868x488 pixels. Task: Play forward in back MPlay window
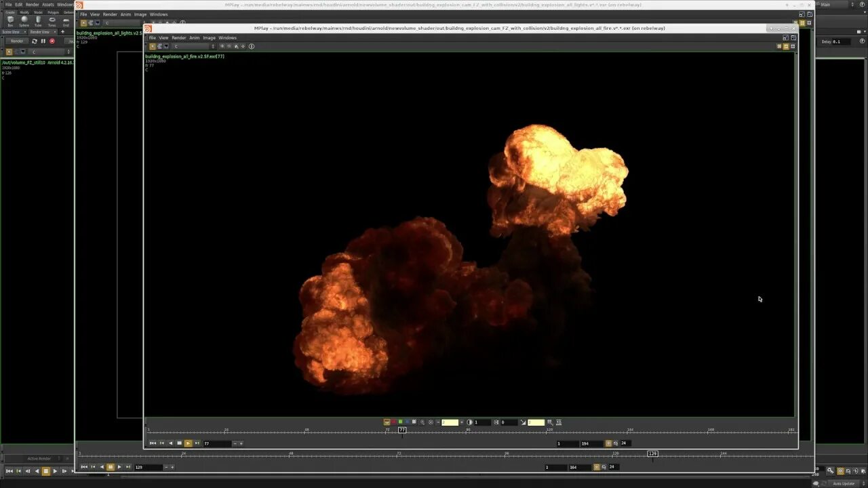pyautogui.click(x=119, y=467)
